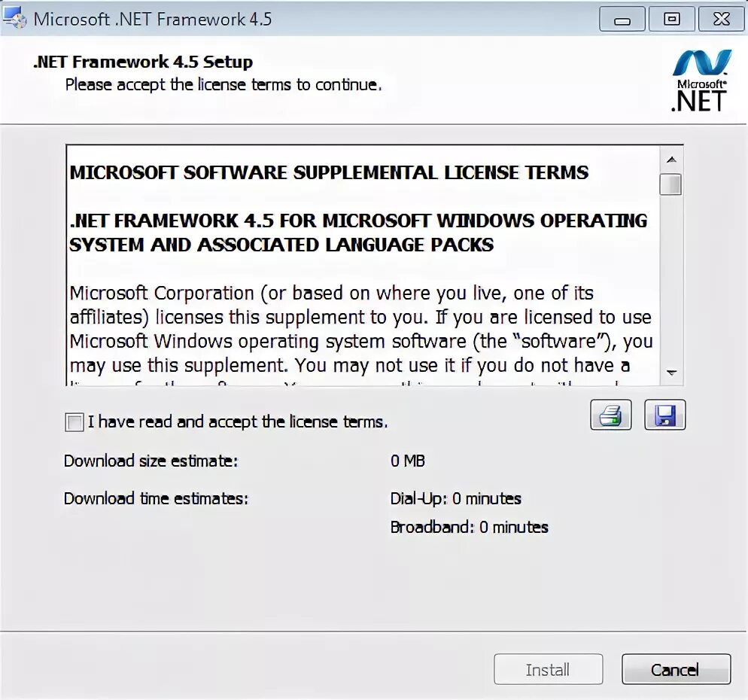Click 'Please accept the license terms to continue.'
This screenshot has width=748, height=700.
click(223, 85)
